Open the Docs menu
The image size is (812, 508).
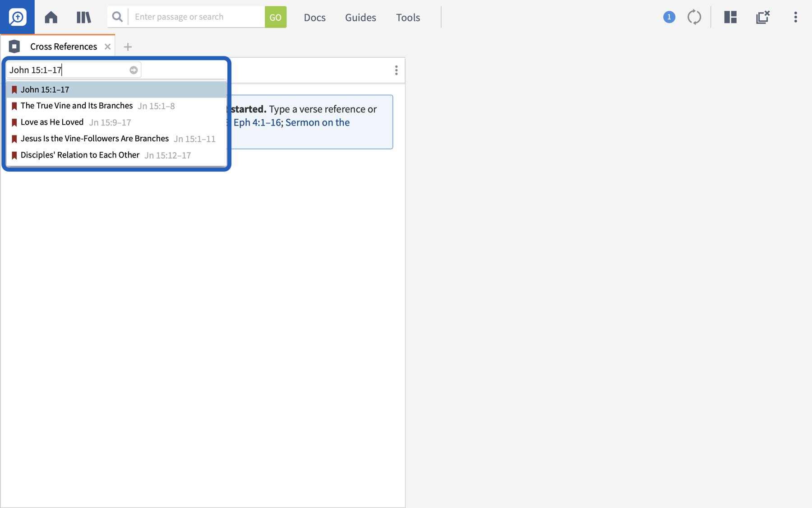click(314, 18)
